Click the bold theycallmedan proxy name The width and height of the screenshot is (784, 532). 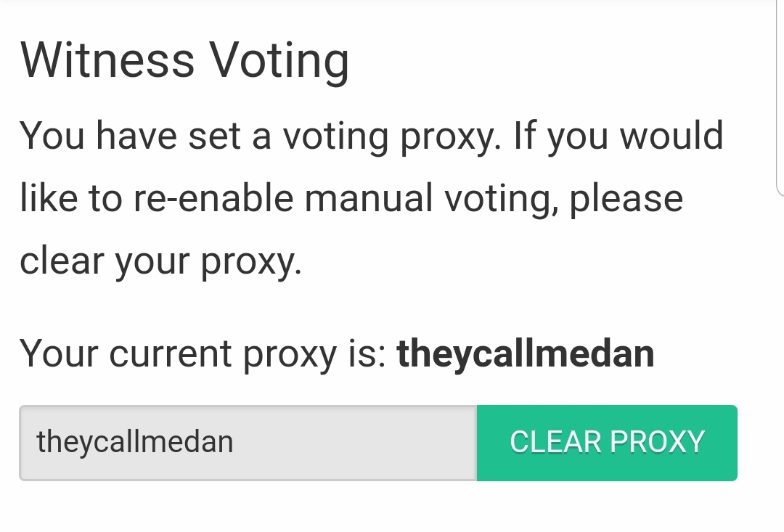tap(526, 353)
